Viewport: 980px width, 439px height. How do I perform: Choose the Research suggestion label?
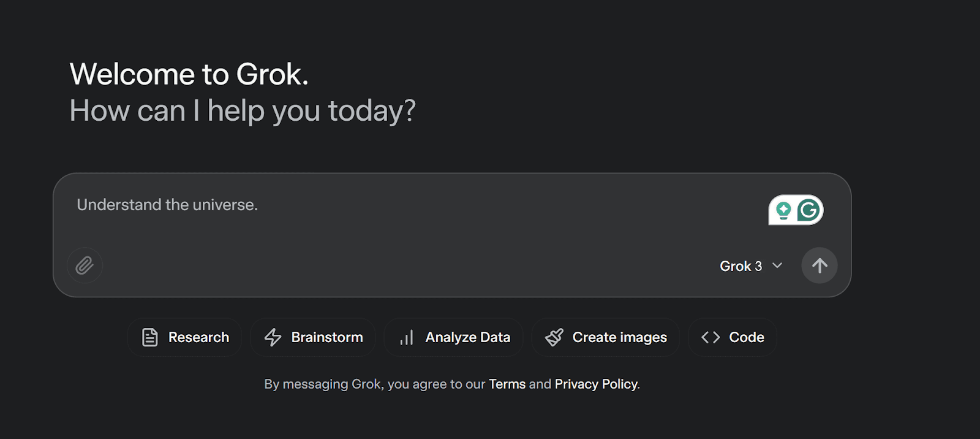click(198, 337)
